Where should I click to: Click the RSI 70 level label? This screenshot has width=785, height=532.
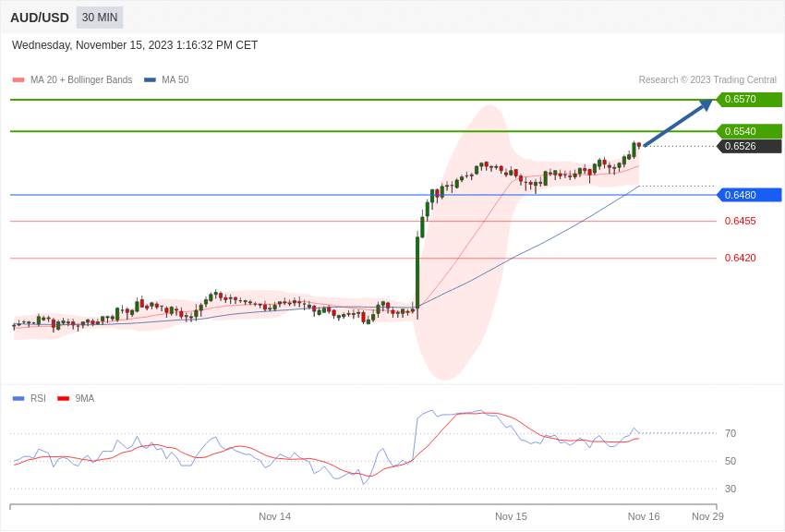[731, 433]
